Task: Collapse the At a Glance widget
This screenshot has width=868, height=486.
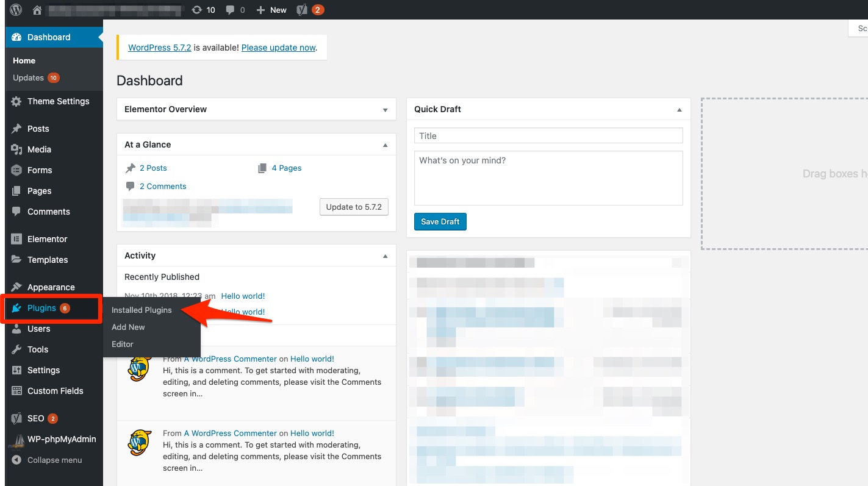Action: click(385, 145)
